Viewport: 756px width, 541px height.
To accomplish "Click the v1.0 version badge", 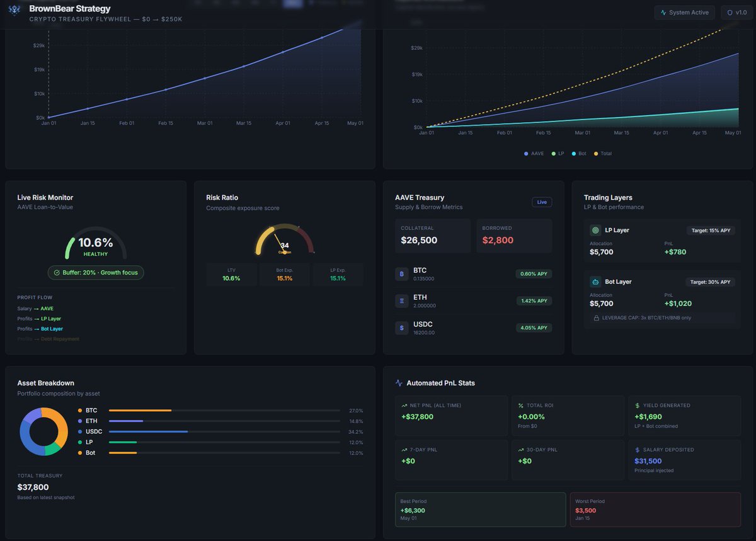I will coord(736,13).
